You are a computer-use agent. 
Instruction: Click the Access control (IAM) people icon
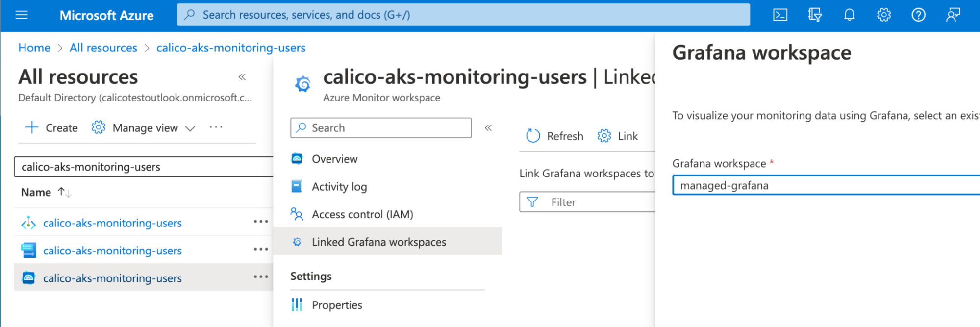[x=297, y=214]
